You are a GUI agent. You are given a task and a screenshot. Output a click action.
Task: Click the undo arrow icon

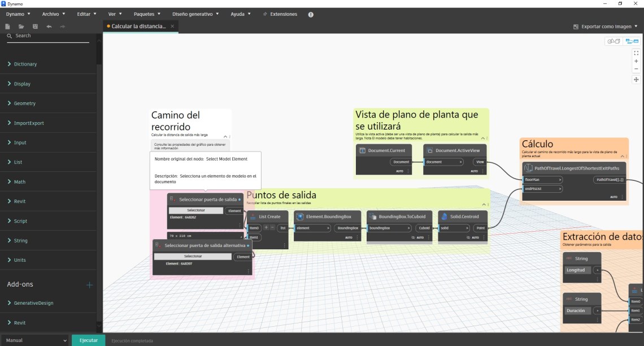pyautogui.click(x=49, y=27)
